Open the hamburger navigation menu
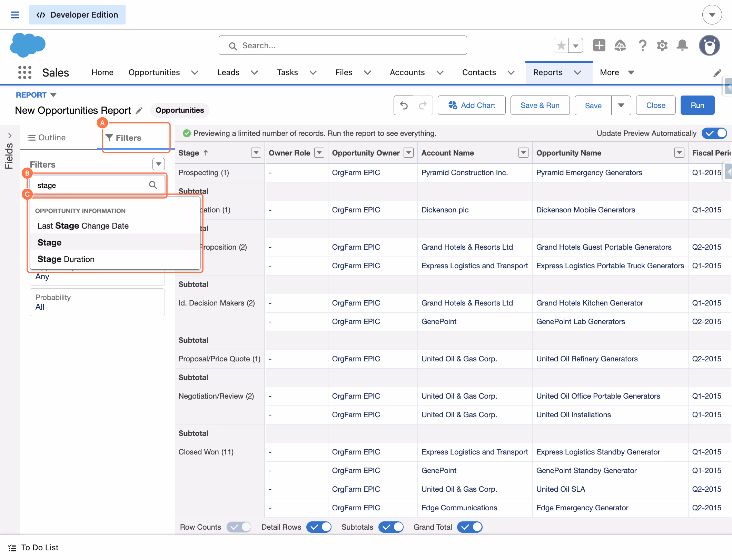732x560 pixels. pos(15,15)
